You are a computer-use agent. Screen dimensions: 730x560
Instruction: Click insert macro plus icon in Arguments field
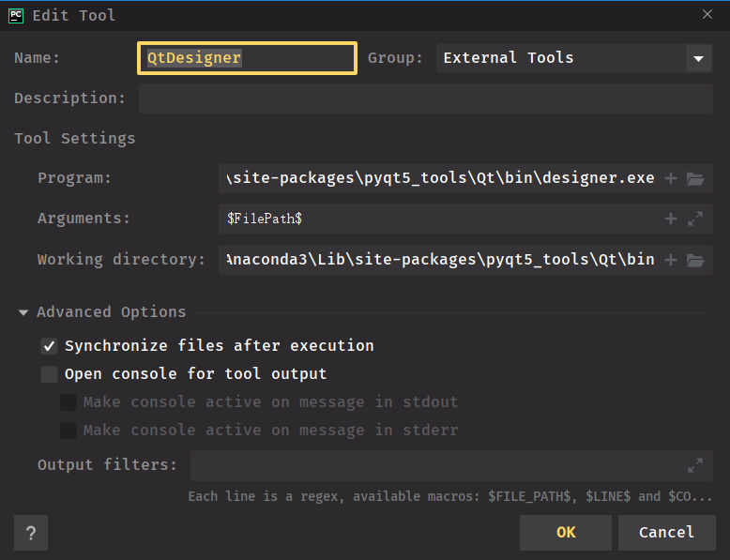[x=670, y=219]
